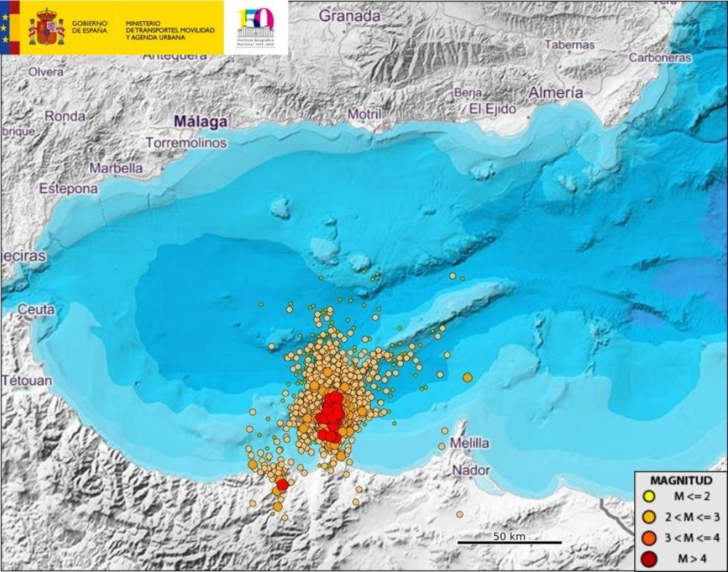
Task: Select the 3<M<=4 legend circle
Action: coord(649,538)
